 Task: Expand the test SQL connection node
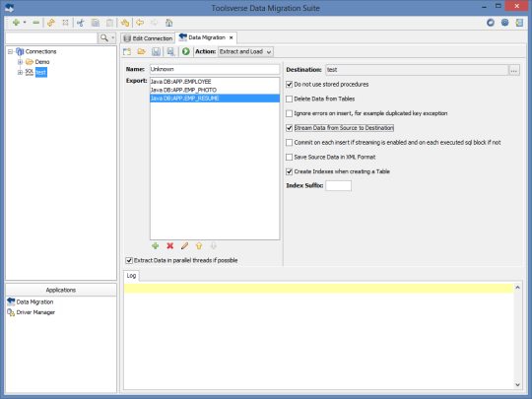point(20,72)
